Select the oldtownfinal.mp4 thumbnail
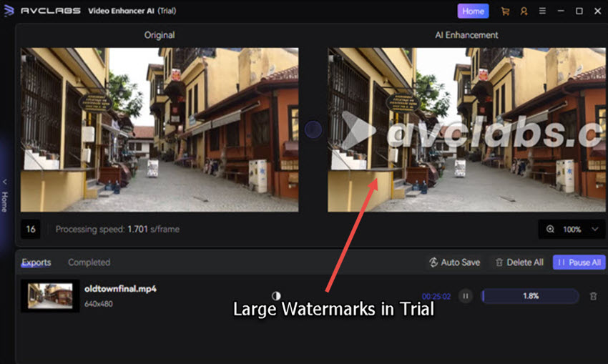 pyautogui.click(x=50, y=296)
